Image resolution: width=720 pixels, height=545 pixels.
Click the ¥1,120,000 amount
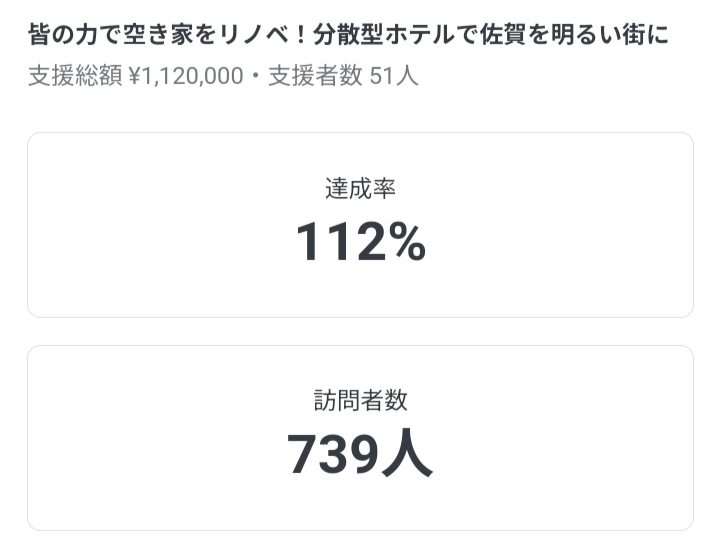(x=186, y=77)
